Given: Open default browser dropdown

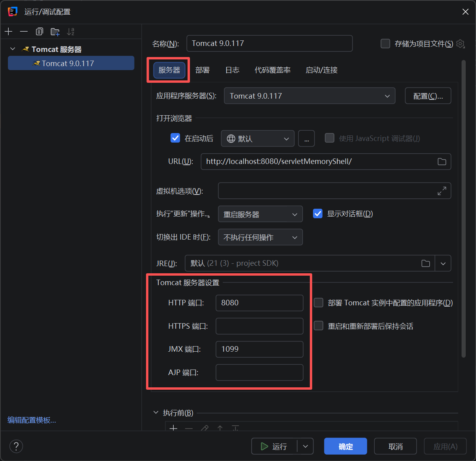Looking at the screenshot, I should click(x=258, y=139).
